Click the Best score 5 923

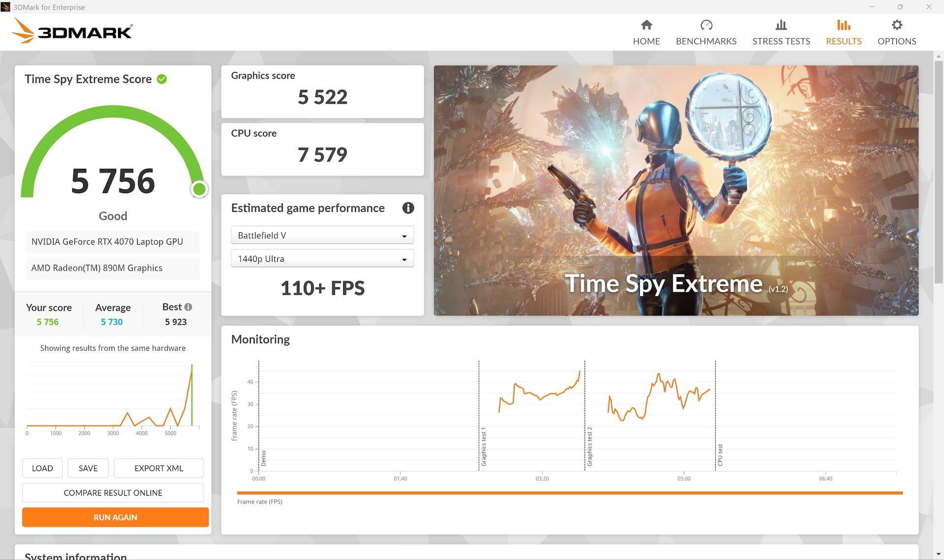(x=176, y=322)
